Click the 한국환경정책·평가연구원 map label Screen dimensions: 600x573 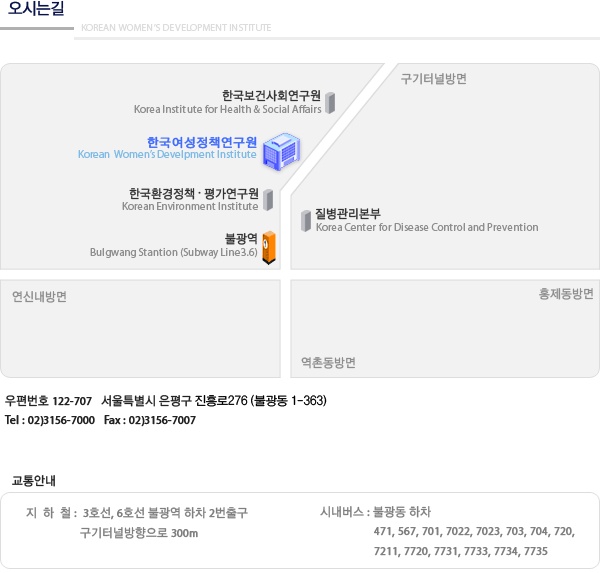coord(194,193)
